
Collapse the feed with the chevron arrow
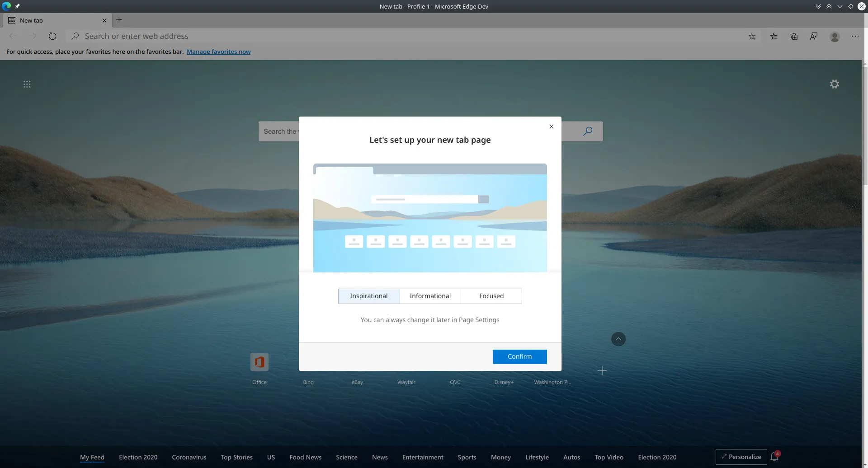[618, 339]
